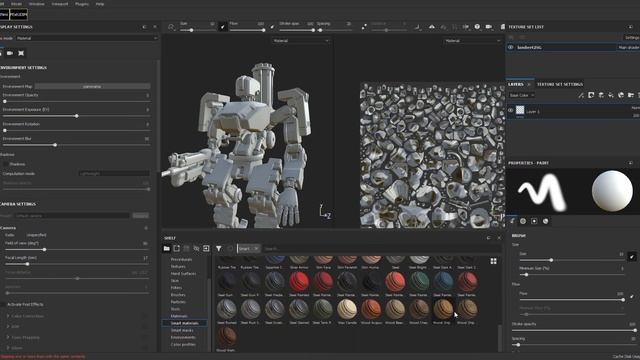Image resolution: width=640 pixels, height=360 pixels.
Task: Click the zoom magnifier icon in top toolbar
Action: pos(171,27)
